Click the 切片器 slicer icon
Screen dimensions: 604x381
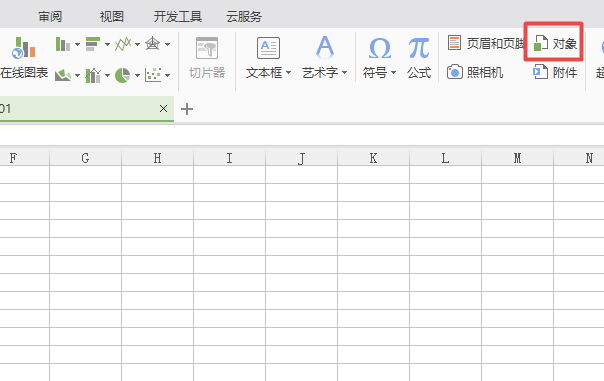coord(207,48)
